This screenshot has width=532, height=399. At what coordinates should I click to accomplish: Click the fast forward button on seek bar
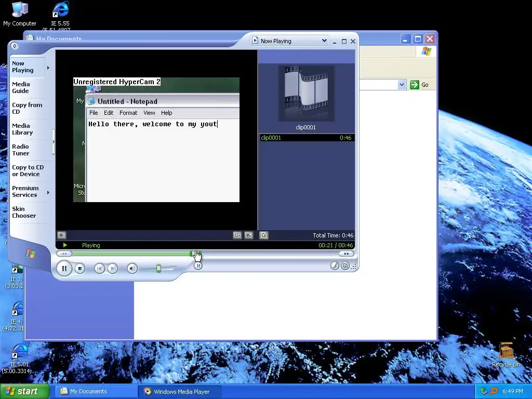(346, 254)
